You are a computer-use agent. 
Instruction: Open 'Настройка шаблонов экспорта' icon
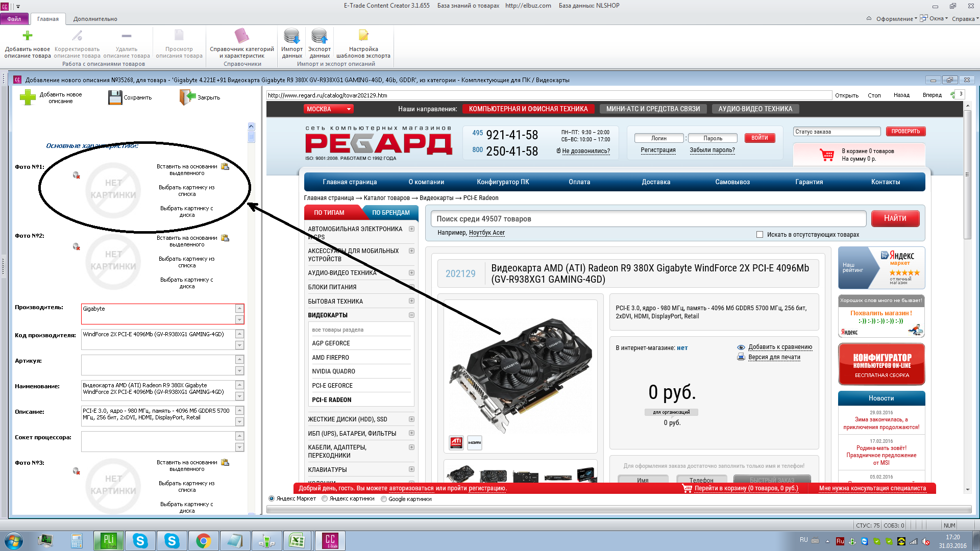363,35
